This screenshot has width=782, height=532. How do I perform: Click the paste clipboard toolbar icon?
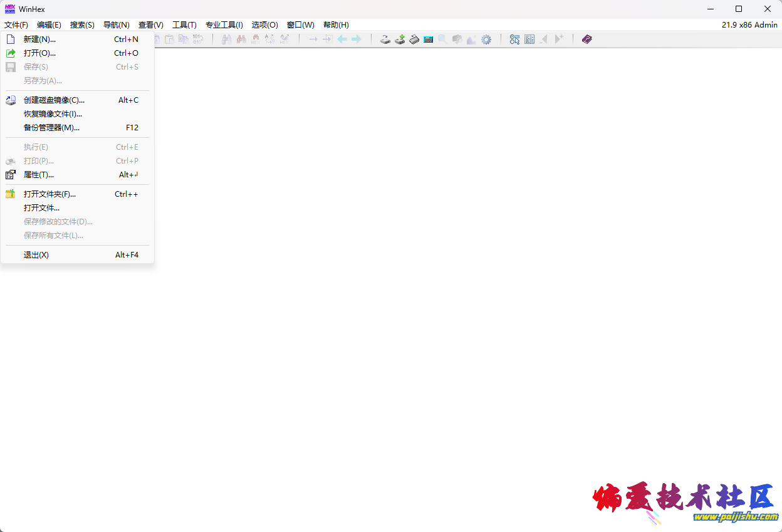point(169,39)
